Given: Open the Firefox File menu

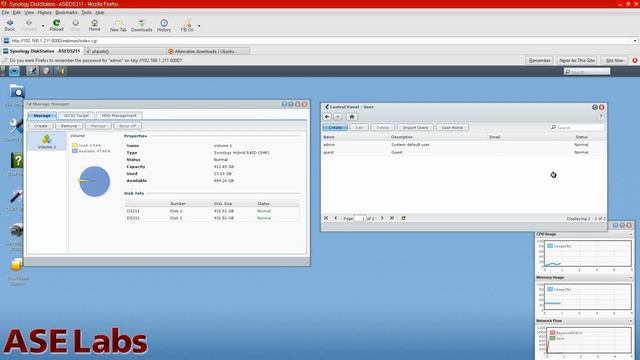Looking at the screenshot, I should [x=5, y=13].
